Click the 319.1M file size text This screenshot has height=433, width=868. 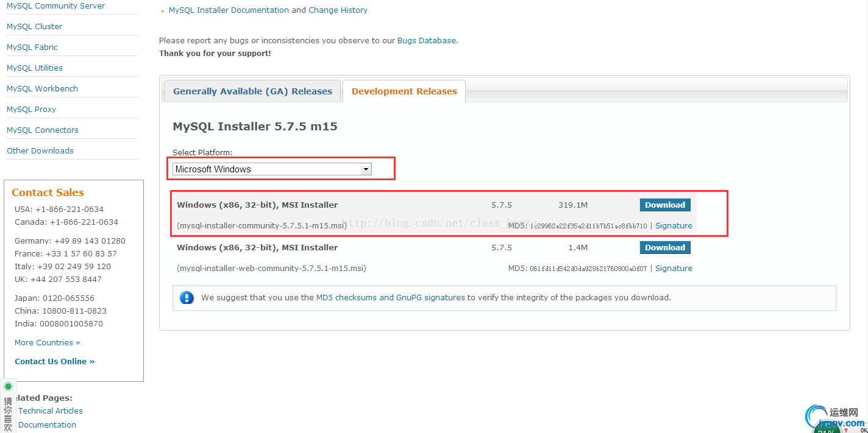(572, 205)
